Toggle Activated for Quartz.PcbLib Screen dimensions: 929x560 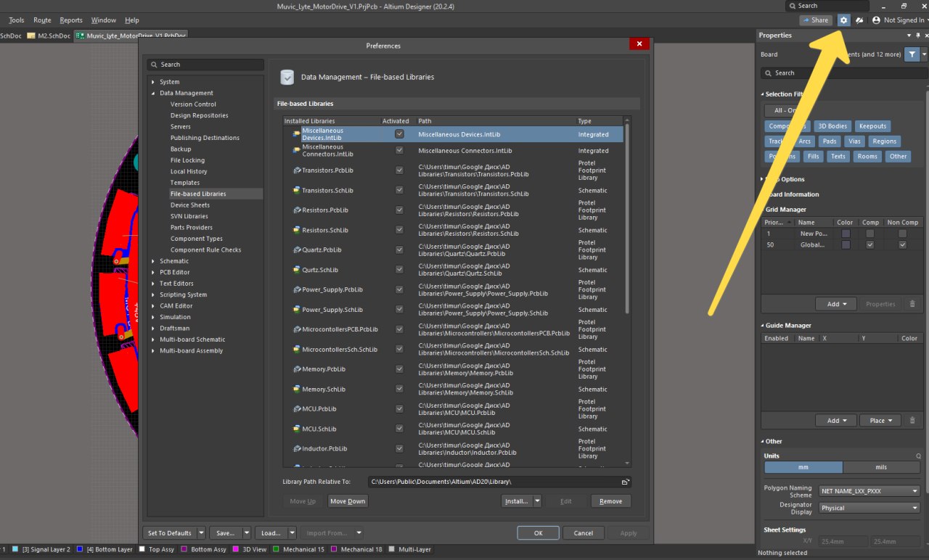pyautogui.click(x=399, y=250)
